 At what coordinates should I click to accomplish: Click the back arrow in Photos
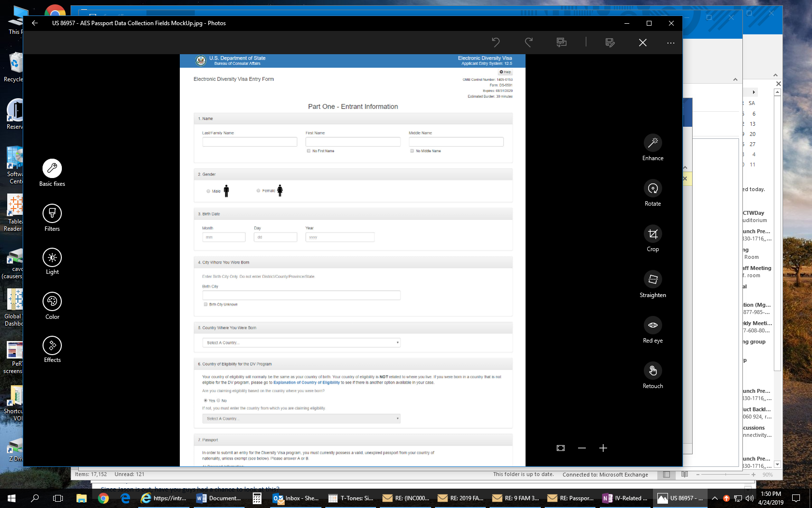[35, 23]
